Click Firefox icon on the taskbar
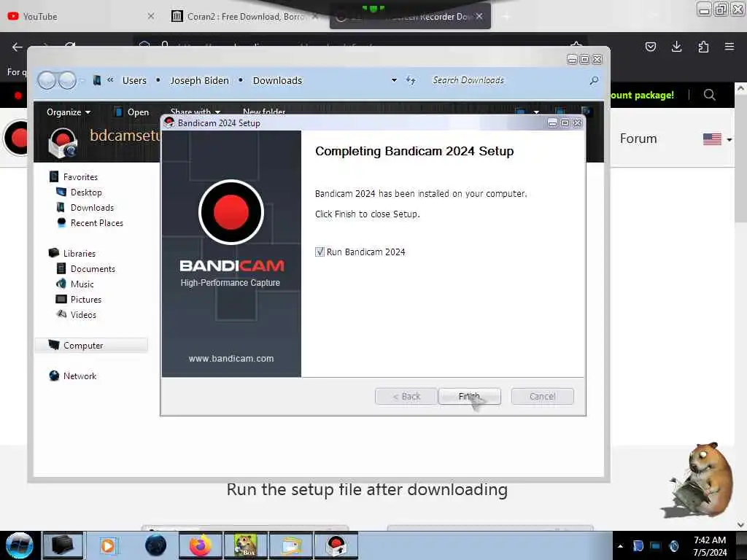The width and height of the screenshot is (747, 560). 201,545
